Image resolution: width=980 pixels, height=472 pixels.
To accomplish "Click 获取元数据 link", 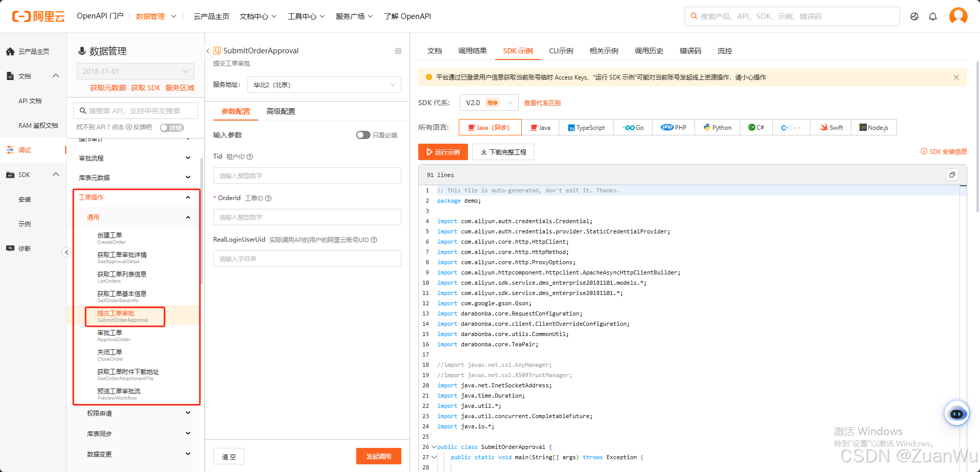I will [108, 88].
